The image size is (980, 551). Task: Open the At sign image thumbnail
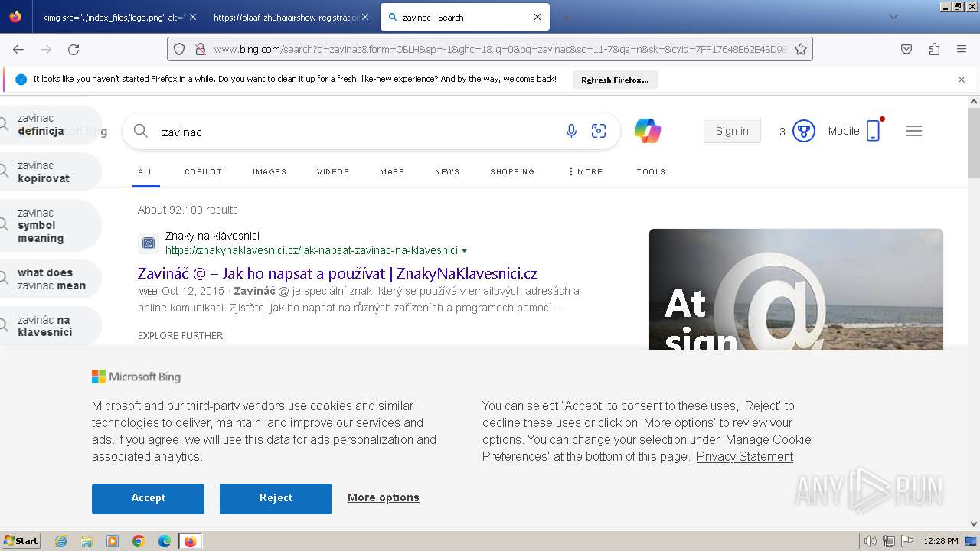pyautogui.click(x=796, y=289)
